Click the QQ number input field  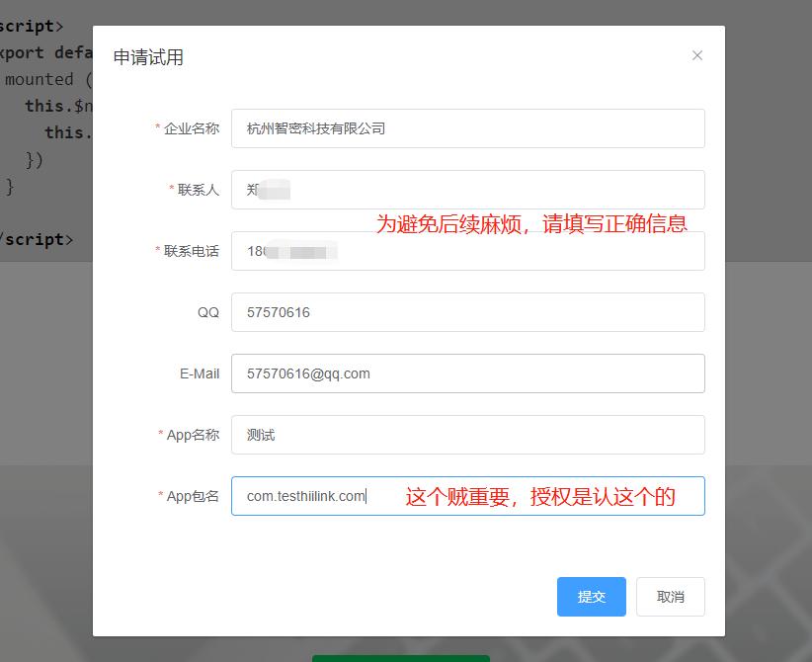(x=466, y=312)
